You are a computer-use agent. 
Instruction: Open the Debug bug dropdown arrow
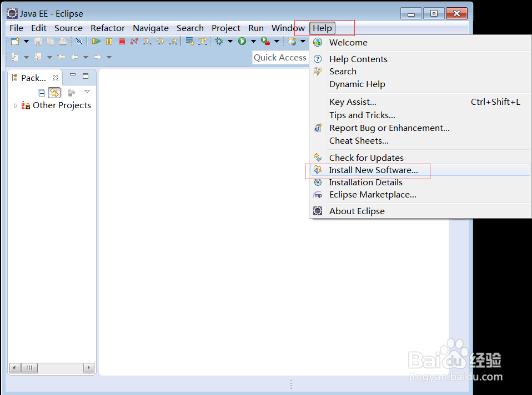230,42
